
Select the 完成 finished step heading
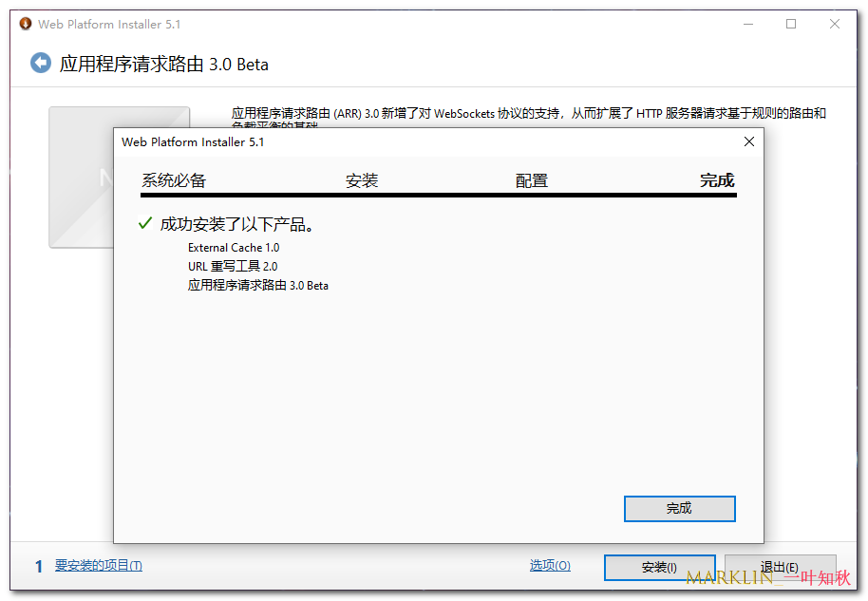pyautogui.click(x=717, y=180)
